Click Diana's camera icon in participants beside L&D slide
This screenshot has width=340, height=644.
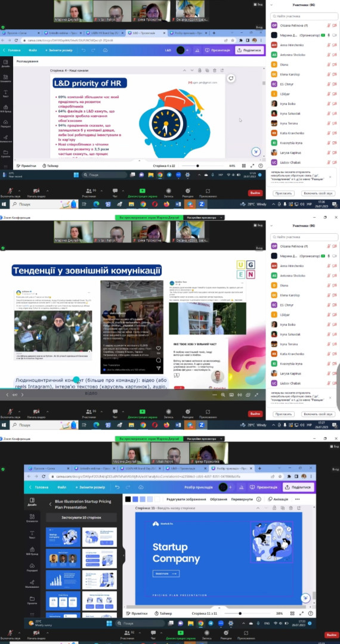pyautogui.click(x=334, y=64)
